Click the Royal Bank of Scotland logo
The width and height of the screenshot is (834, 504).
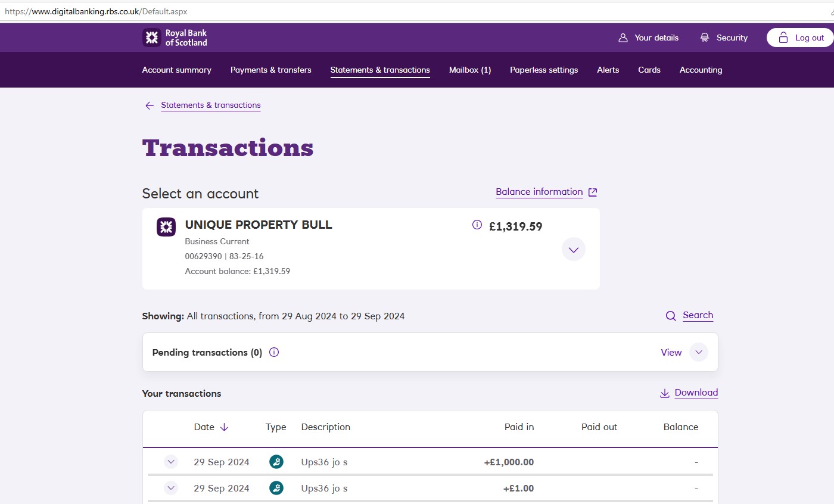click(x=175, y=38)
